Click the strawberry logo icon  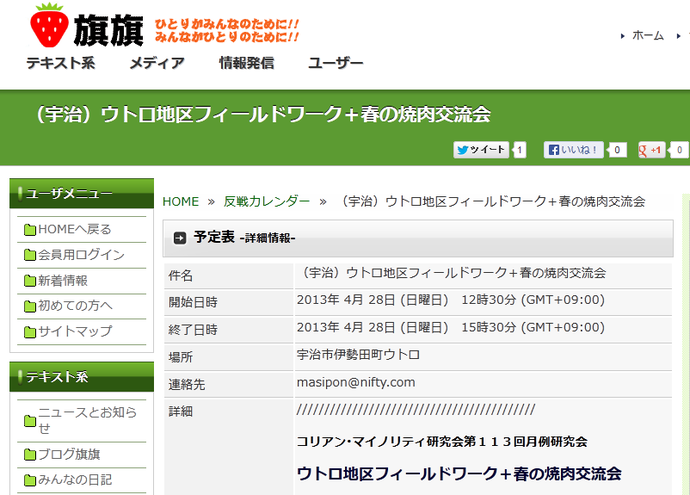coord(49,25)
